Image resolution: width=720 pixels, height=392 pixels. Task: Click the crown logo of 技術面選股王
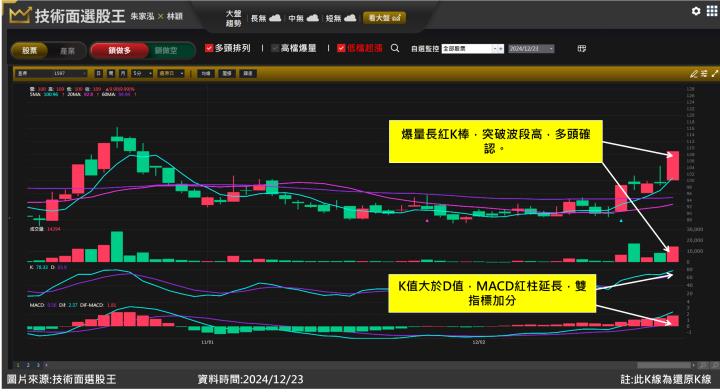pos(20,16)
